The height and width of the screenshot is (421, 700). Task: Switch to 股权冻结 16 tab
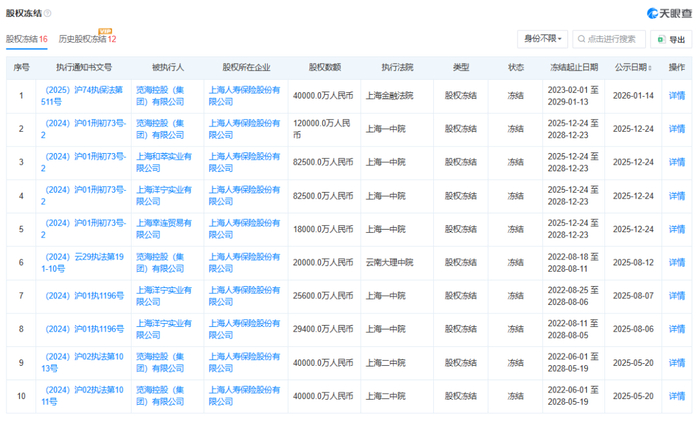click(27, 39)
